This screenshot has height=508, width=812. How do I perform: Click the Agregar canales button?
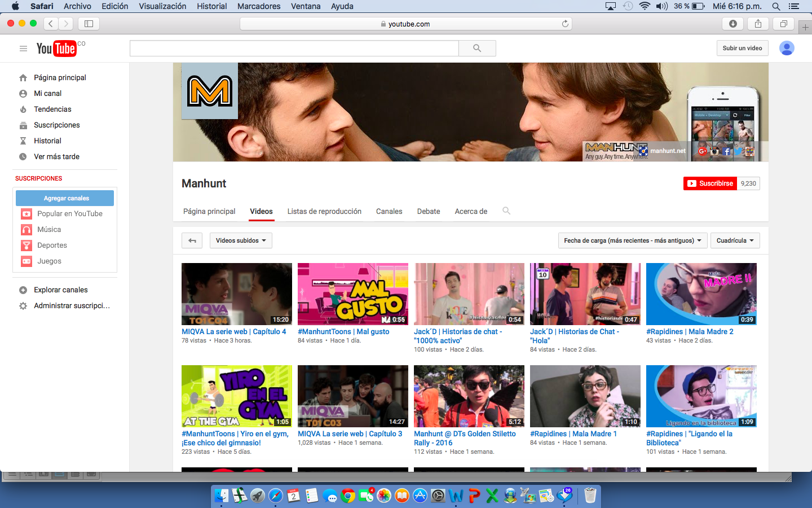[x=65, y=198]
